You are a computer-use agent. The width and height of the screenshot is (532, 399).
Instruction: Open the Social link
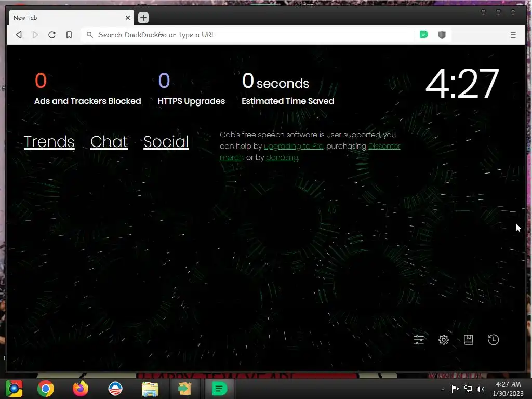(x=166, y=141)
